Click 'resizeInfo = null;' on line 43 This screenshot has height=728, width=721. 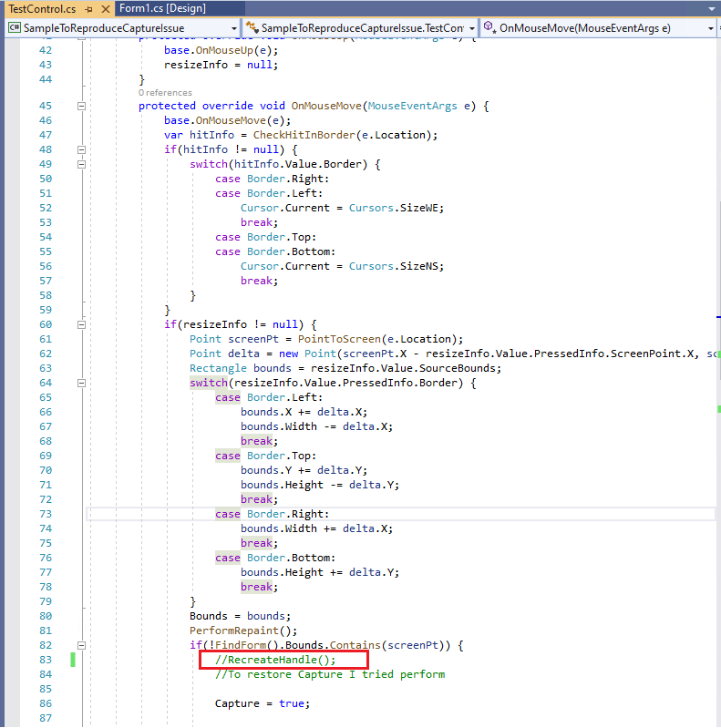(221, 65)
